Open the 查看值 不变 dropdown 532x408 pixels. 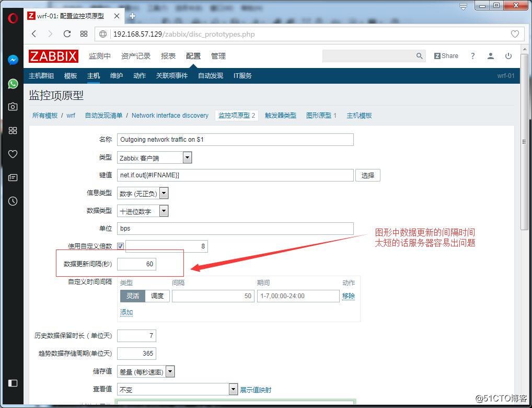177,389
